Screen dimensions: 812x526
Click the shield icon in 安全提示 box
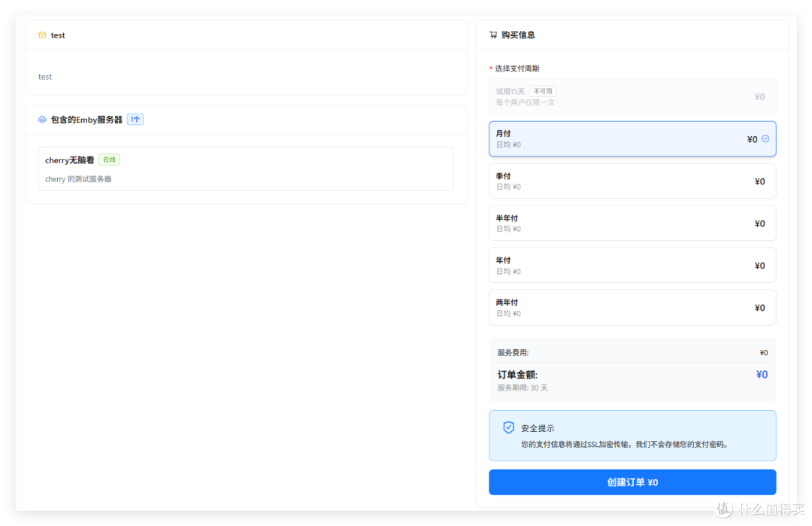click(x=508, y=427)
